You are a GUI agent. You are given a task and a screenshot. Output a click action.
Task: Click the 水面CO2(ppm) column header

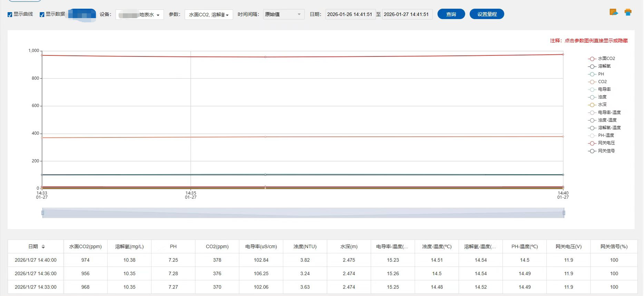click(85, 246)
